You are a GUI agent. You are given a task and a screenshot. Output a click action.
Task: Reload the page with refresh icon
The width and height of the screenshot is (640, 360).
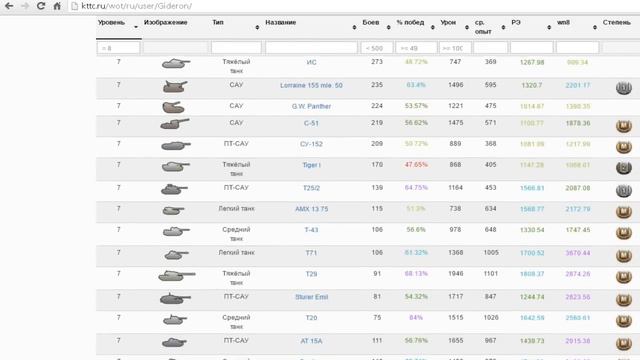coord(41,6)
